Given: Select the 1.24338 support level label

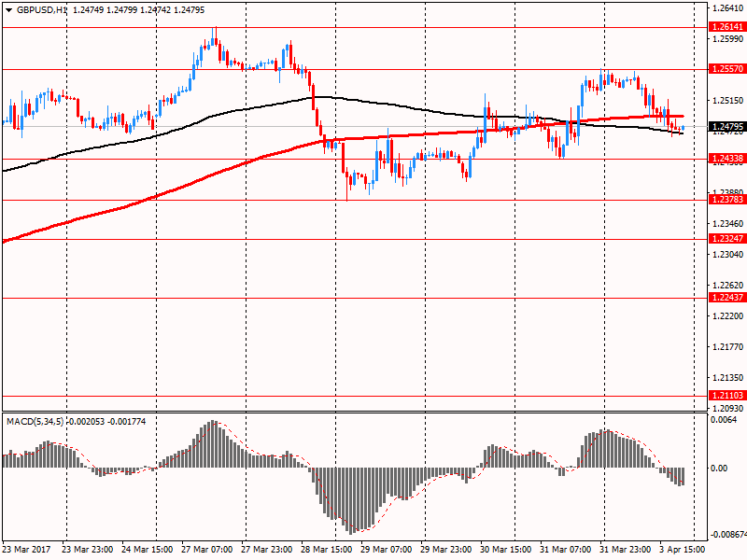Looking at the screenshot, I should [x=727, y=158].
